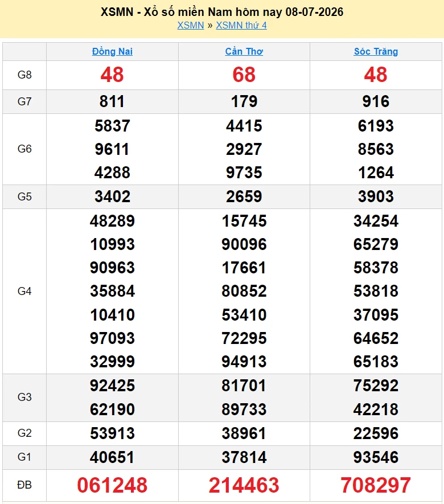Open the Sóc Trăng province link

click(376, 51)
